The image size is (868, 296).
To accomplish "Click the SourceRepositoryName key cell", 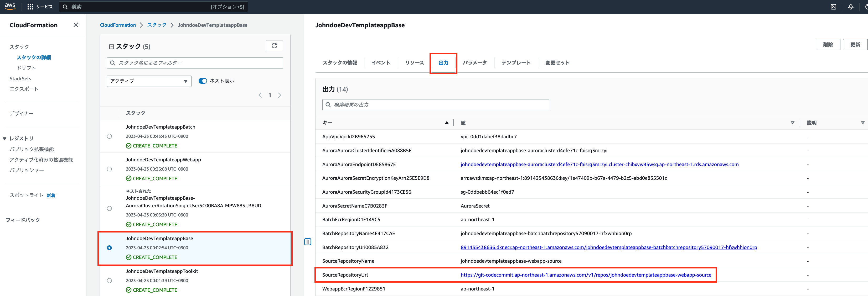I will pos(348,261).
